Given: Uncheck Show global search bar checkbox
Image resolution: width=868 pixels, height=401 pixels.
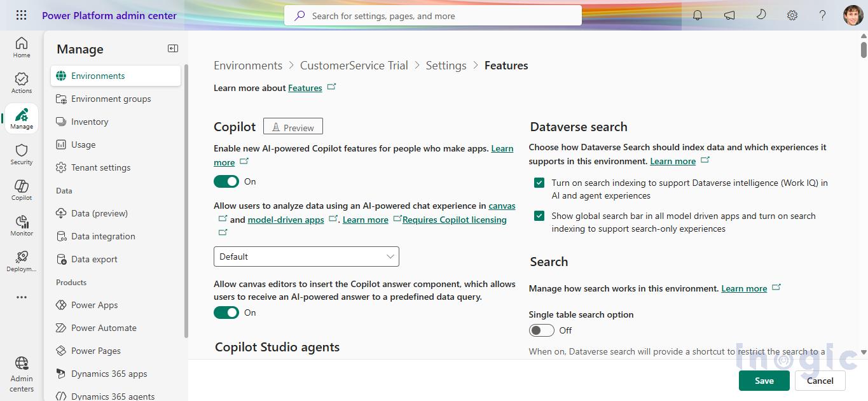Looking at the screenshot, I should click(x=539, y=216).
